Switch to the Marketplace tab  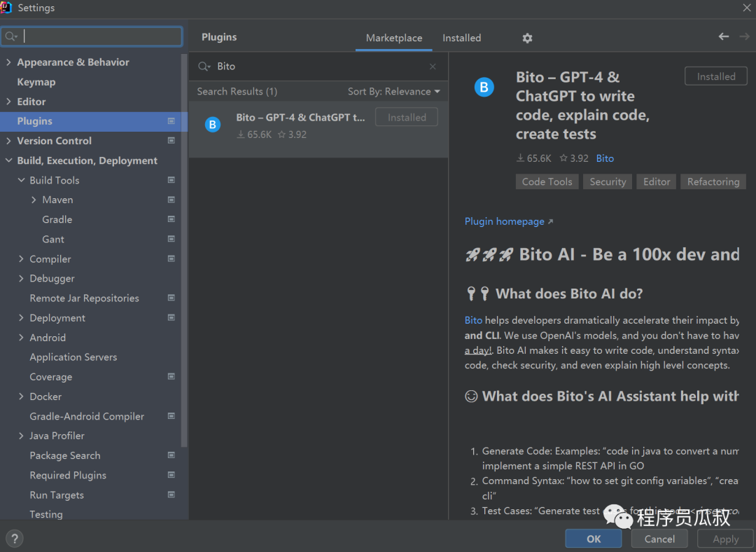click(394, 38)
